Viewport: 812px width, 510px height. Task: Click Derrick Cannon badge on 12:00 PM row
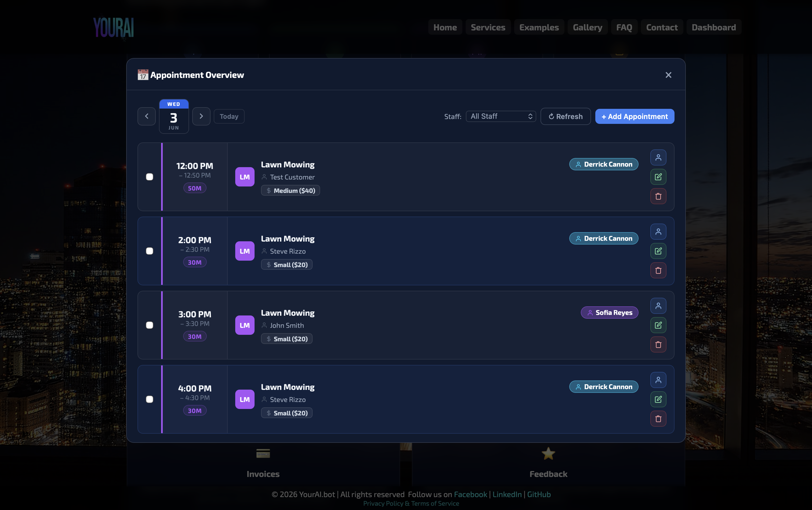point(603,164)
